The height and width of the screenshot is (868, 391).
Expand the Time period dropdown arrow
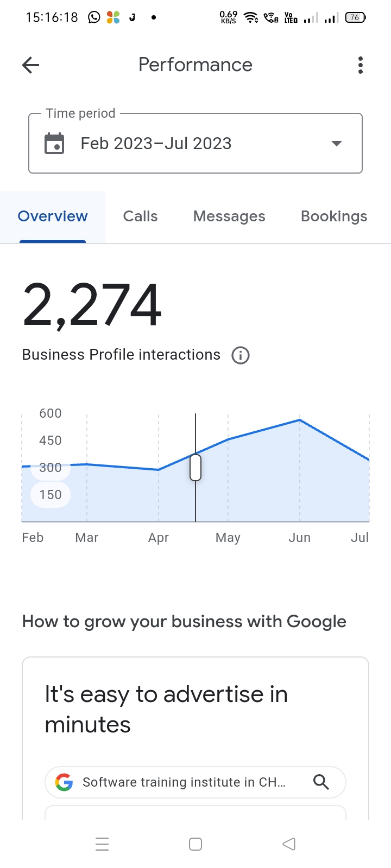point(337,144)
